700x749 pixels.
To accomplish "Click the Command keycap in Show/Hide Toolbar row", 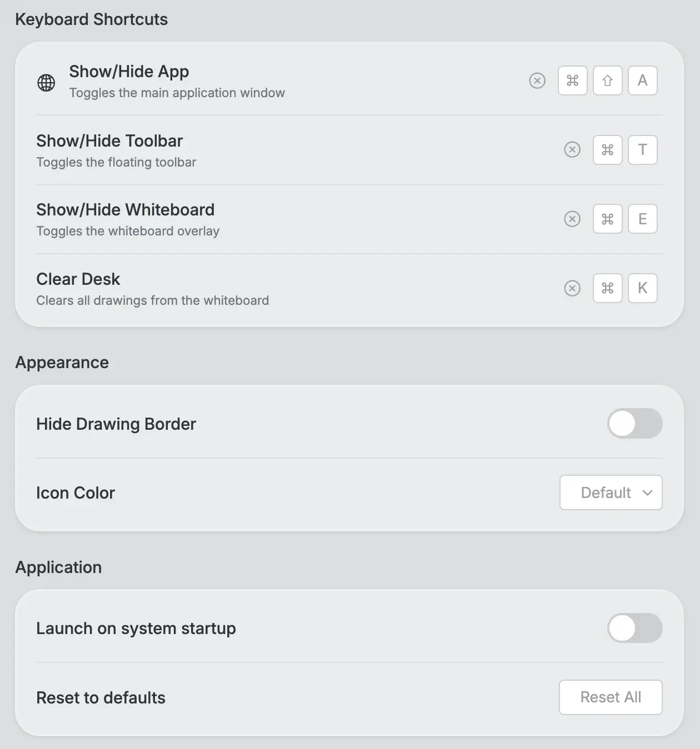I will click(x=607, y=150).
